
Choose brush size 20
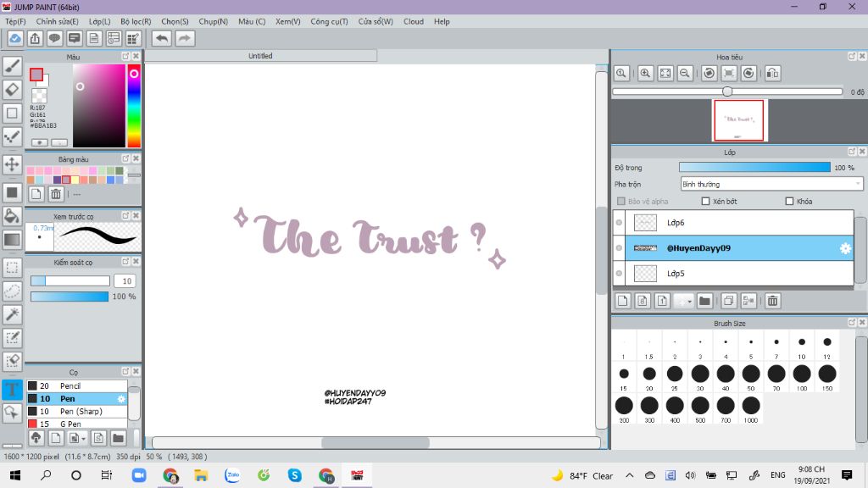[649, 379]
